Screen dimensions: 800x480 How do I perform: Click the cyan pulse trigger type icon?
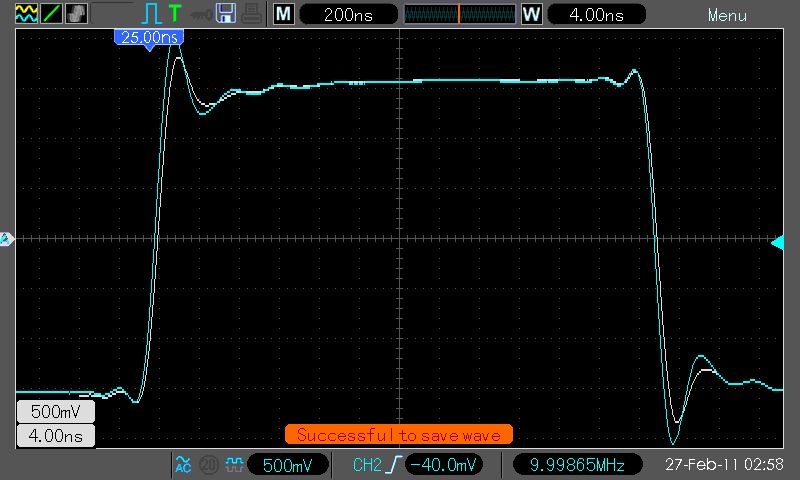(151, 14)
